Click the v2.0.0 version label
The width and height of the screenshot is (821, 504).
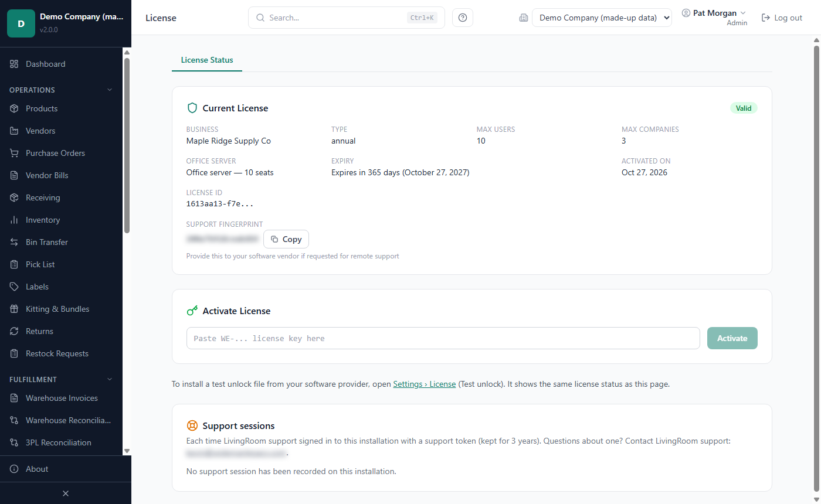point(49,29)
